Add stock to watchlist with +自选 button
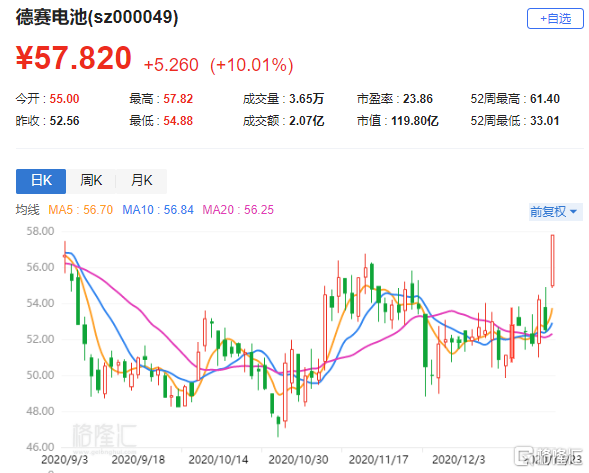The width and height of the screenshot is (589, 473). point(555,18)
